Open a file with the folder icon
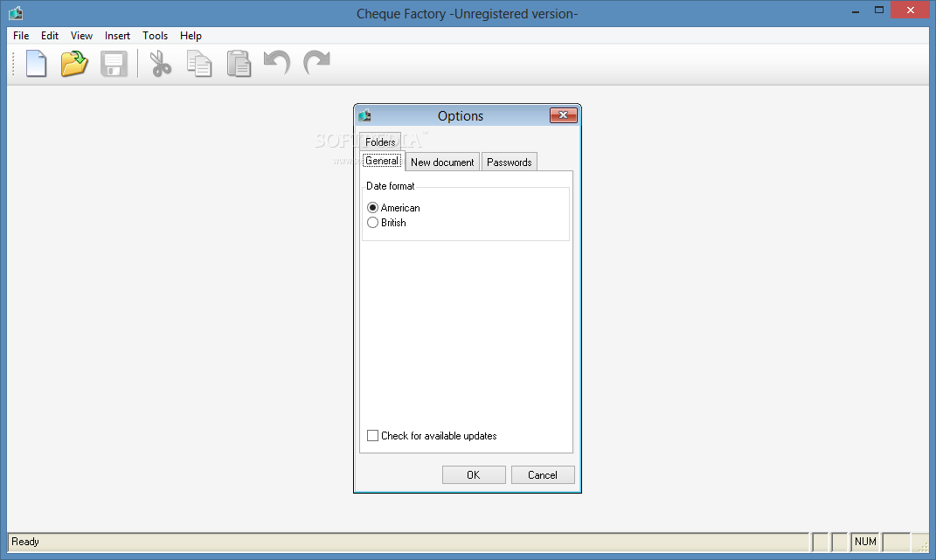This screenshot has width=936, height=560. [x=74, y=63]
